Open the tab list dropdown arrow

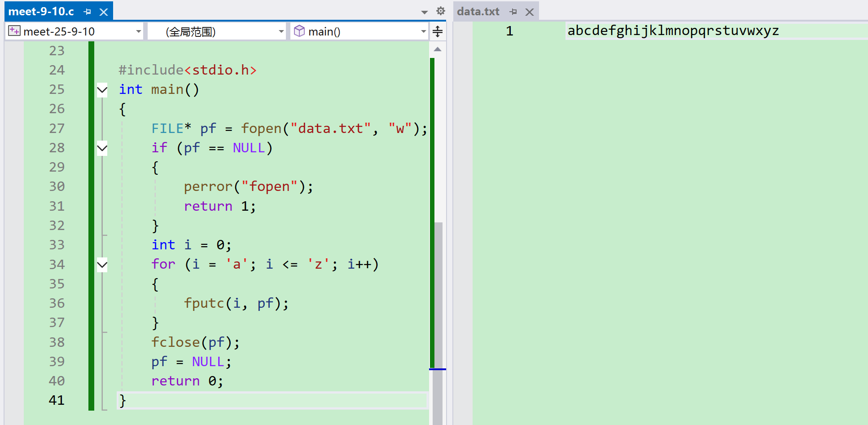(x=425, y=12)
